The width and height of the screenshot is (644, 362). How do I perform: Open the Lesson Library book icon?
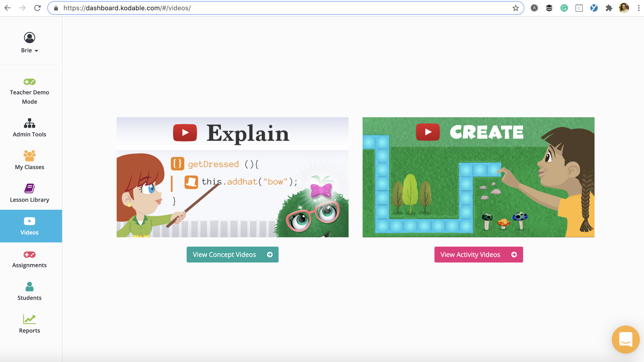(29, 188)
